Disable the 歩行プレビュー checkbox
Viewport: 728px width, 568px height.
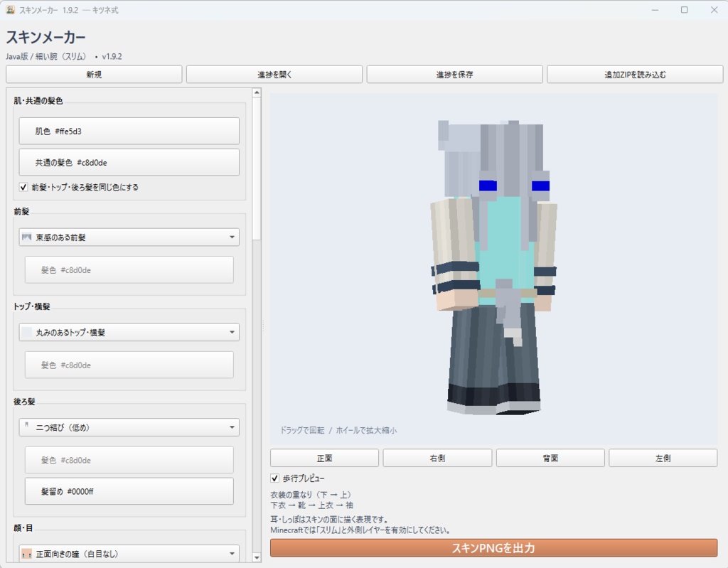click(x=275, y=478)
